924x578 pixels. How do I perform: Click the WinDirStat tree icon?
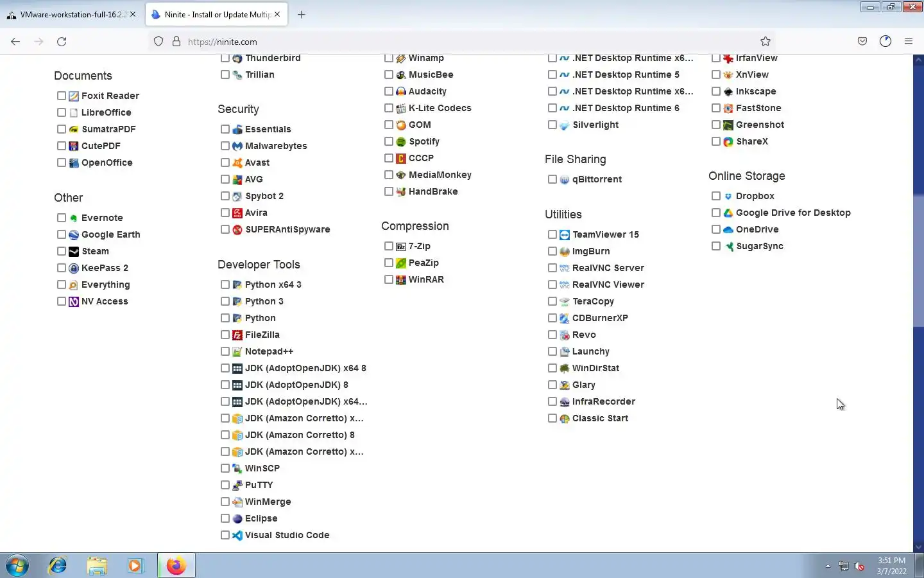565,368
